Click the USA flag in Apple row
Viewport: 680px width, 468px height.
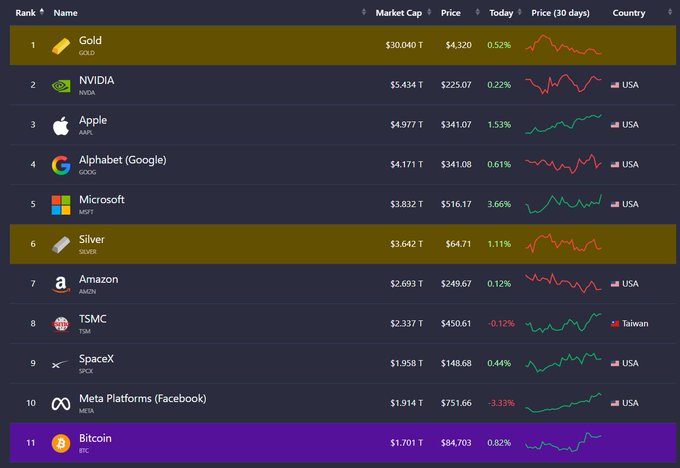[615, 125]
